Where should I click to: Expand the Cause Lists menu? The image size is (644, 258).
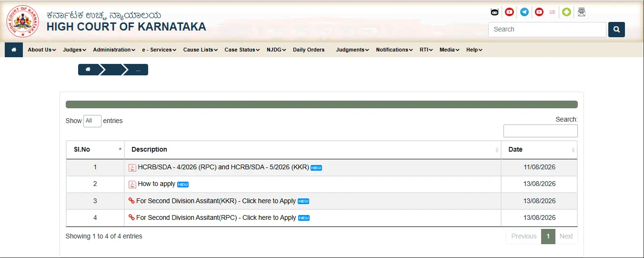pos(200,50)
